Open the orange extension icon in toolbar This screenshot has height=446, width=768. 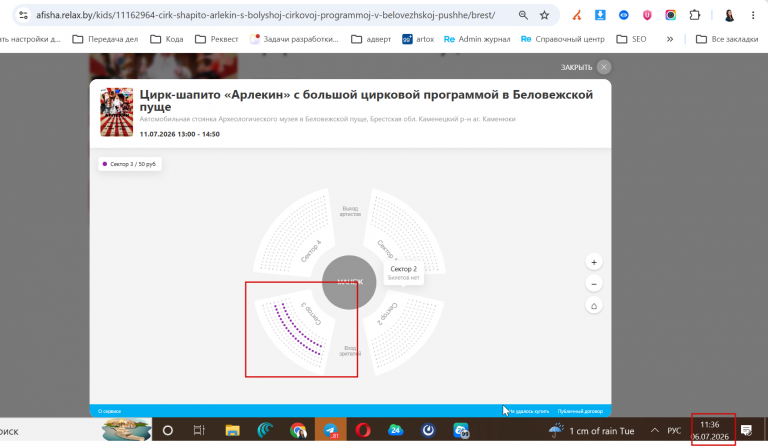[x=577, y=15]
